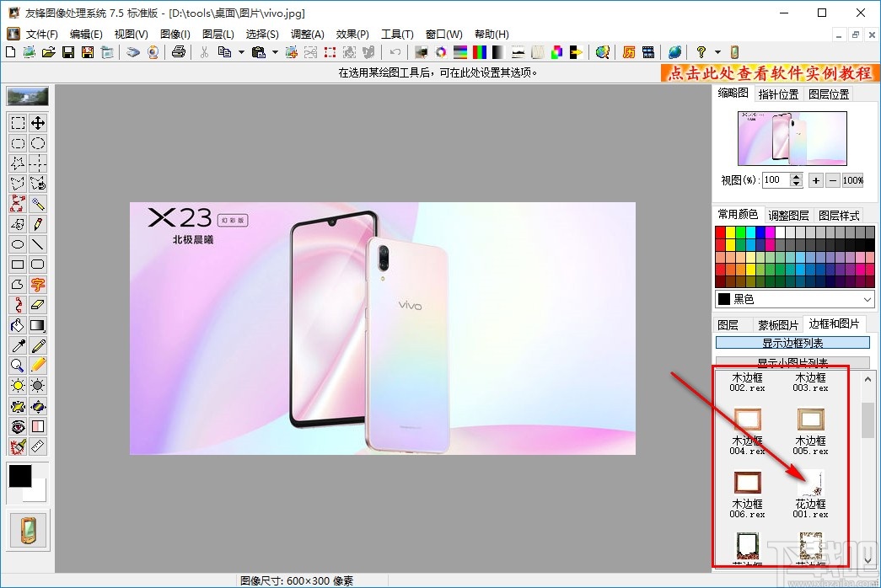Viewport: 881px width, 588px height.
Task: Select the text (字) tool
Action: click(38, 285)
